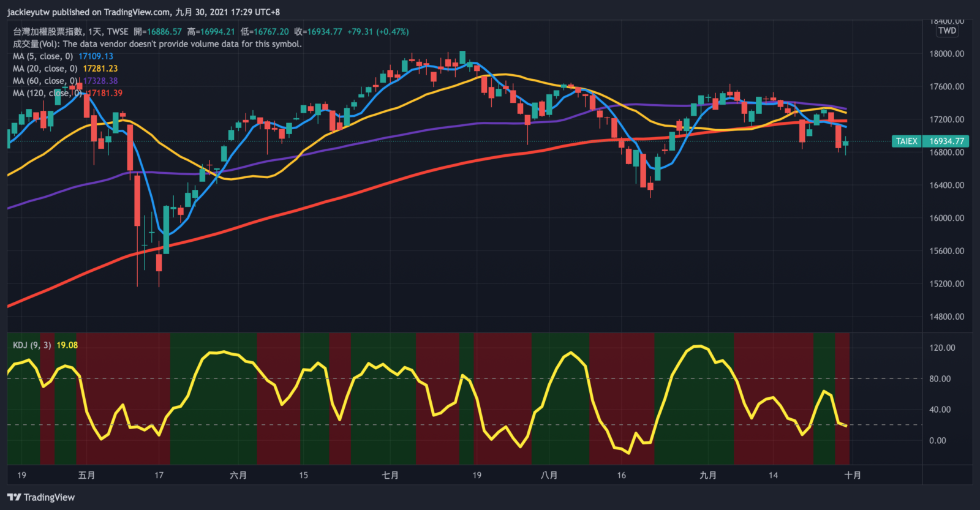Select the green TAIEX price tag
The height and width of the screenshot is (510, 980).
pyautogui.click(x=907, y=141)
